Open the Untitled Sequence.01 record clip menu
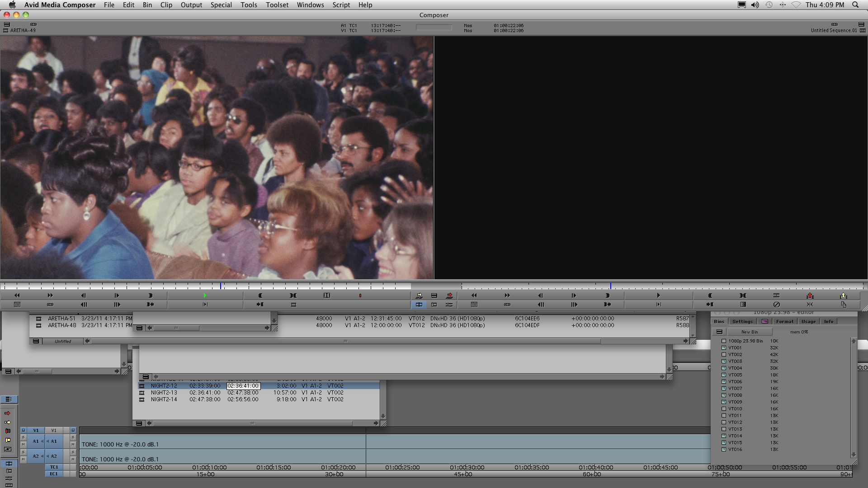Screen dimensions: 868x488 (x=833, y=31)
